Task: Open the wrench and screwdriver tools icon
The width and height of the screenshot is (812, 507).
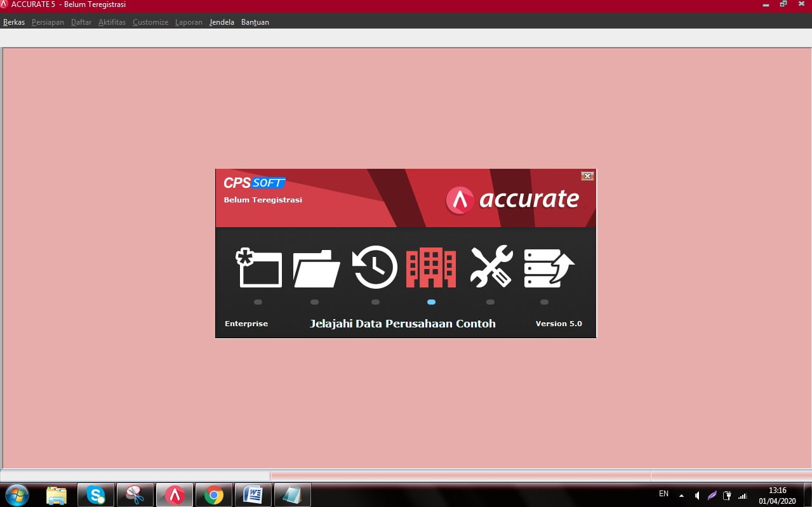Action: (x=491, y=267)
